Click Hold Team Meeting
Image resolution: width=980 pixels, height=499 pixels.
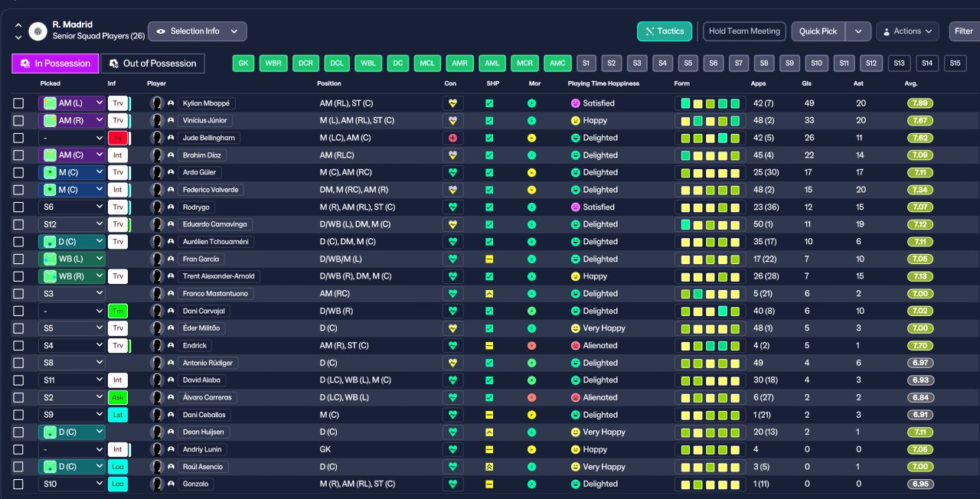(x=744, y=31)
